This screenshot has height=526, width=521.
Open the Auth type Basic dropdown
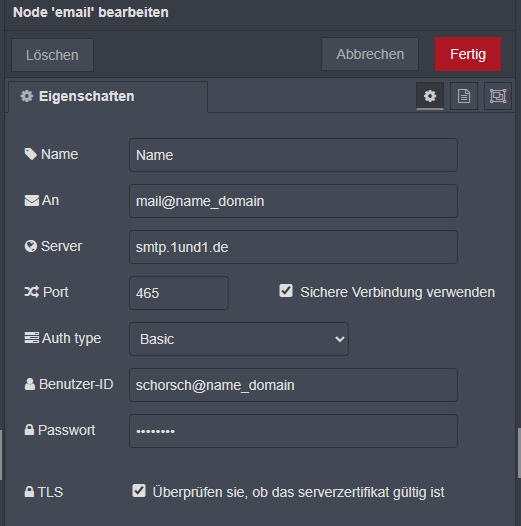[239, 339]
